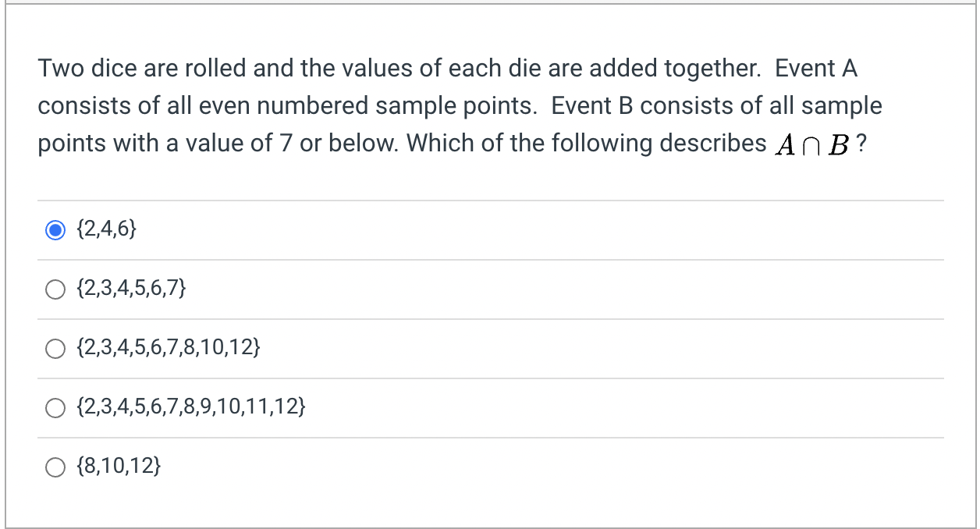Click the radio button beside {2,4,6}
The image size is (980, 529).
coord(55,229)
